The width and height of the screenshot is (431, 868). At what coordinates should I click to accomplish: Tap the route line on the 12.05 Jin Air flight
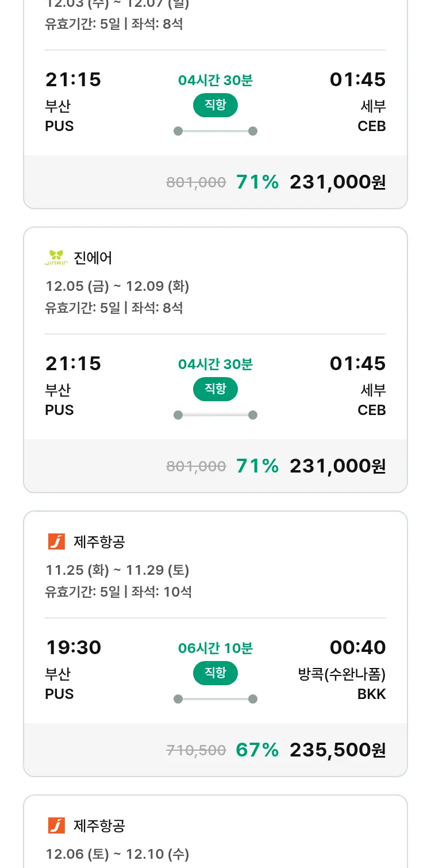click(x=215, y=415)
